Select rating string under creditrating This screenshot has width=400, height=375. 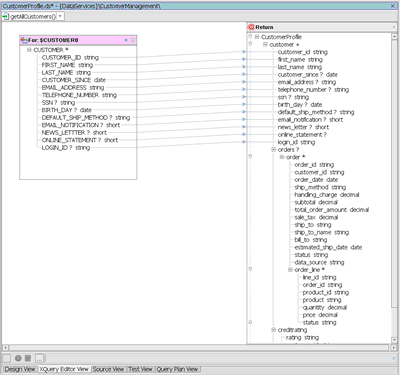[302, 337]
